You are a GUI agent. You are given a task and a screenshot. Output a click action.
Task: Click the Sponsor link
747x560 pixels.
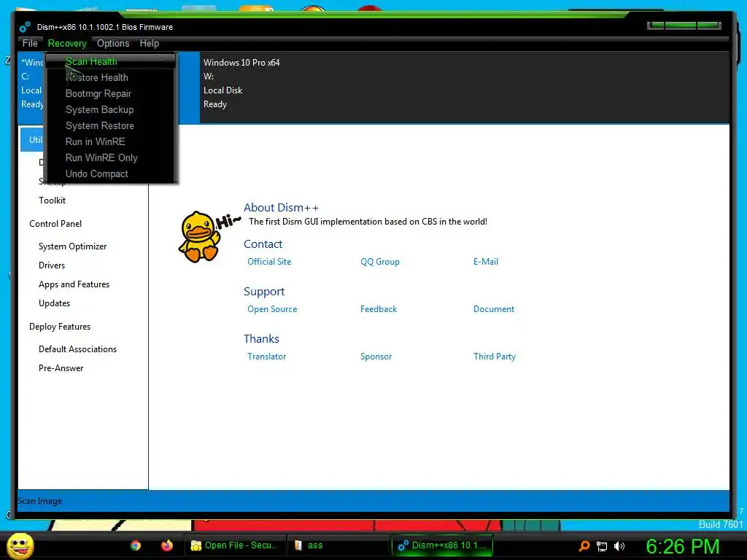click(376, 356)
